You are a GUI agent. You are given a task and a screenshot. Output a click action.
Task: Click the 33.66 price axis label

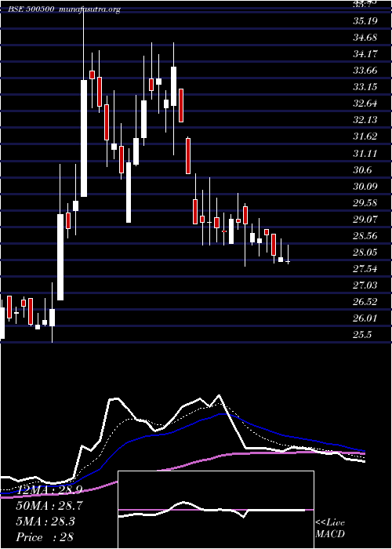coord(365,71)
